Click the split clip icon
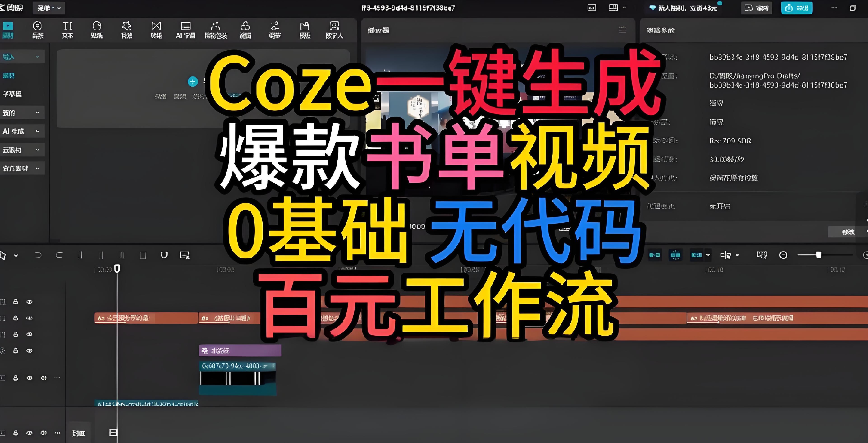 click(x=80, y=255)
